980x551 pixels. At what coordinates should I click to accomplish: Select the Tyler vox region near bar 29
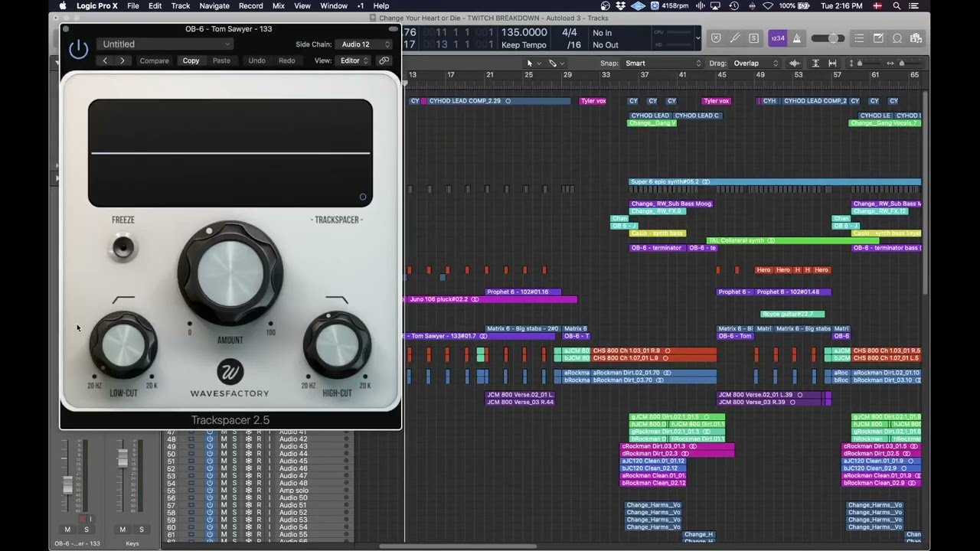tap(593, 101)
